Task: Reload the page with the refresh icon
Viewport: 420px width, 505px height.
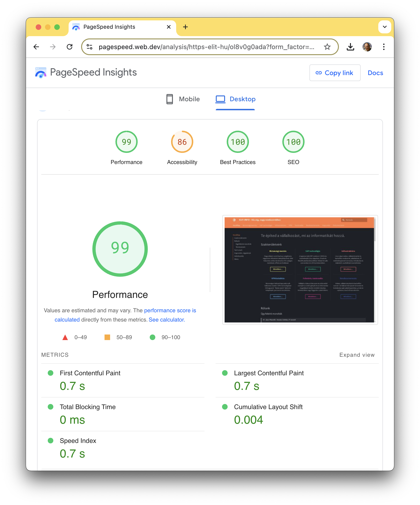Action: 70,47
